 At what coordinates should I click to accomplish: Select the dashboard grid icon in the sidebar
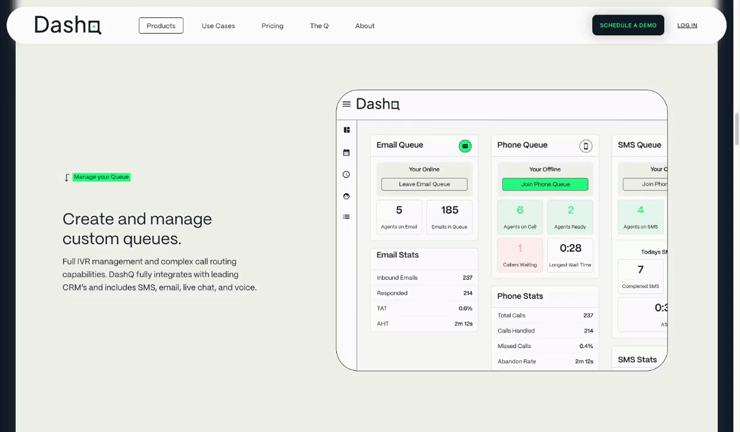point(347,130)
